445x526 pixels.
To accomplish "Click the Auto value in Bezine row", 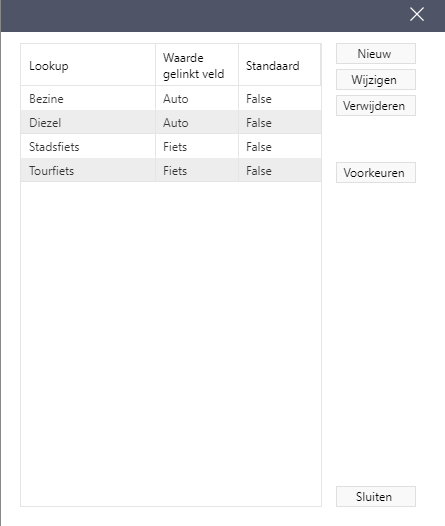I will point(176,99).
